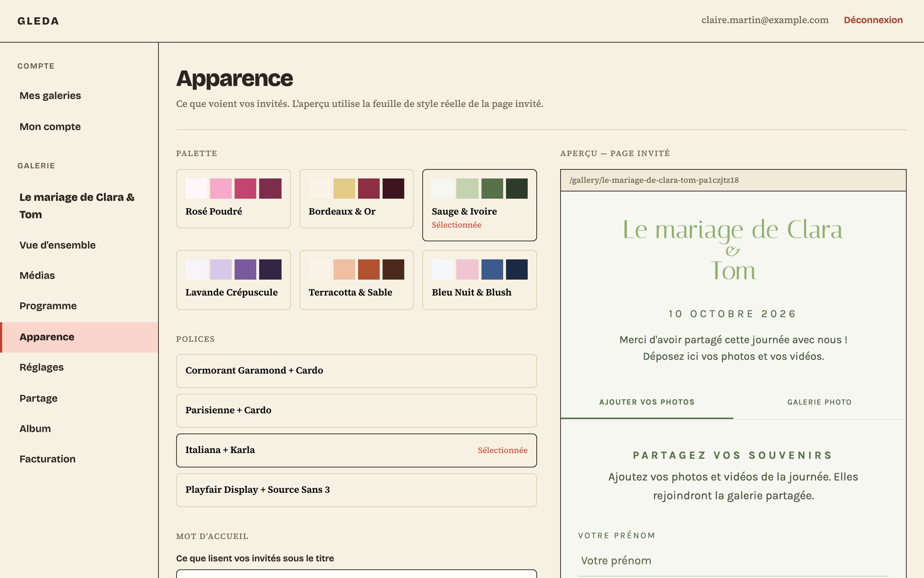Click the blue swatch in Bleu Nuit & Blush
The width and height of the screenshot is (924, 578).
tap(492, 269)
